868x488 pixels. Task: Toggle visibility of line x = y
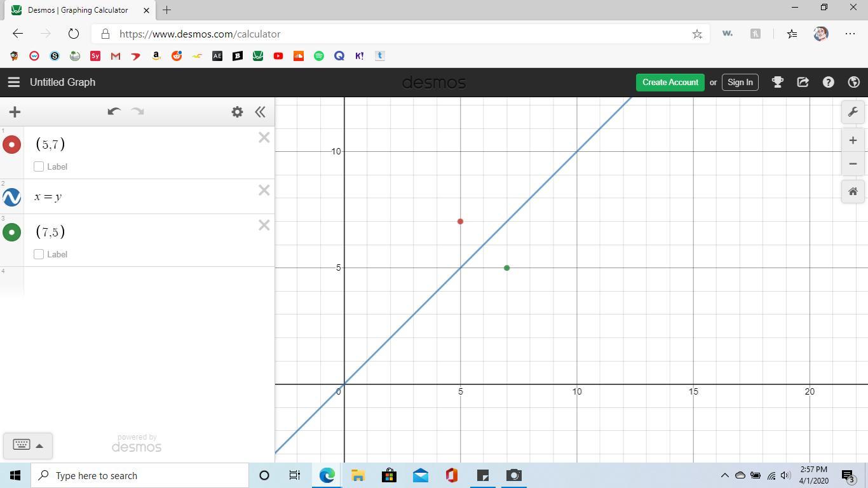click(11, 197)
